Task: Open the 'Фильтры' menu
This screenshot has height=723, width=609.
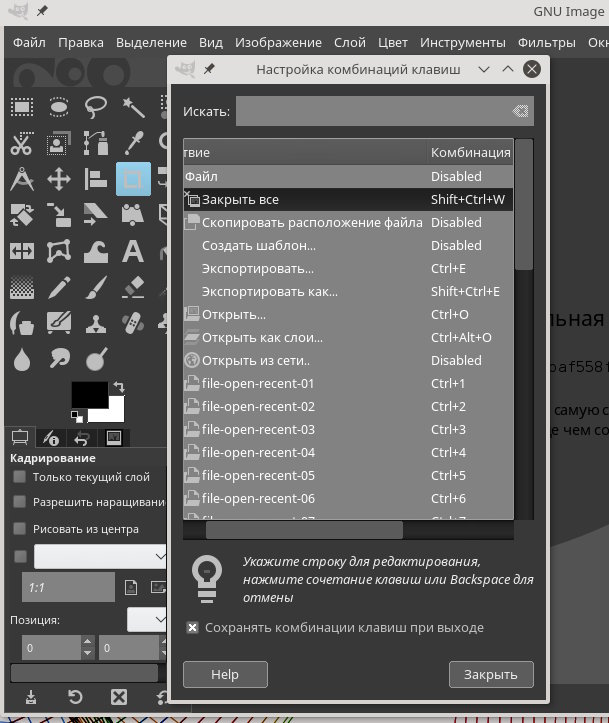Action: click(546, 42)
